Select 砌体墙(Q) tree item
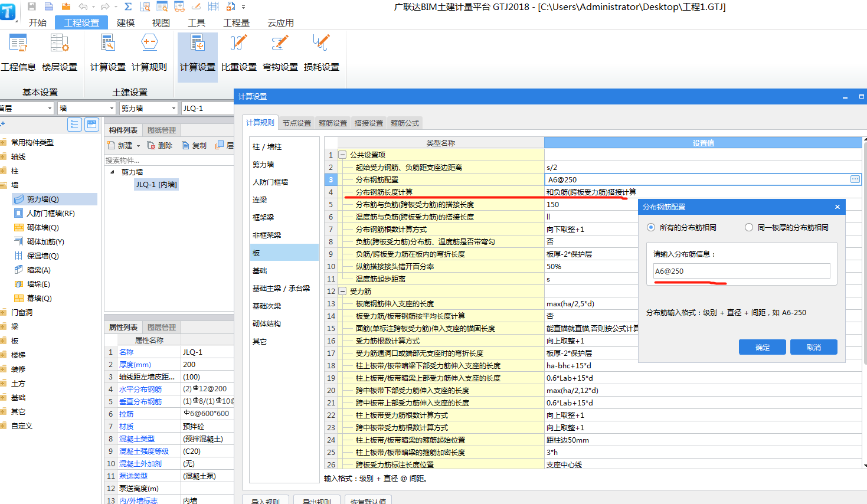The width and height of the screenshot is (867, 504). pos(42,228)
